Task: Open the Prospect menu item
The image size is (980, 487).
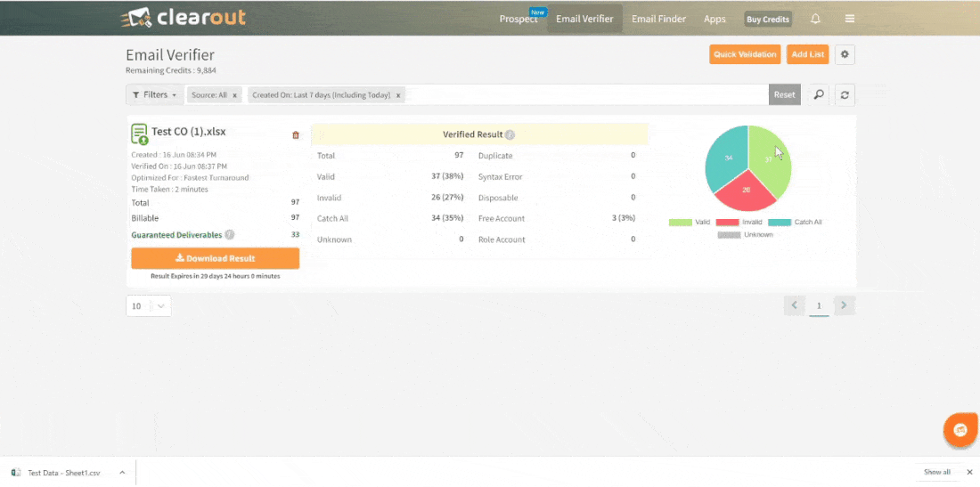Action: pos(518,19)
